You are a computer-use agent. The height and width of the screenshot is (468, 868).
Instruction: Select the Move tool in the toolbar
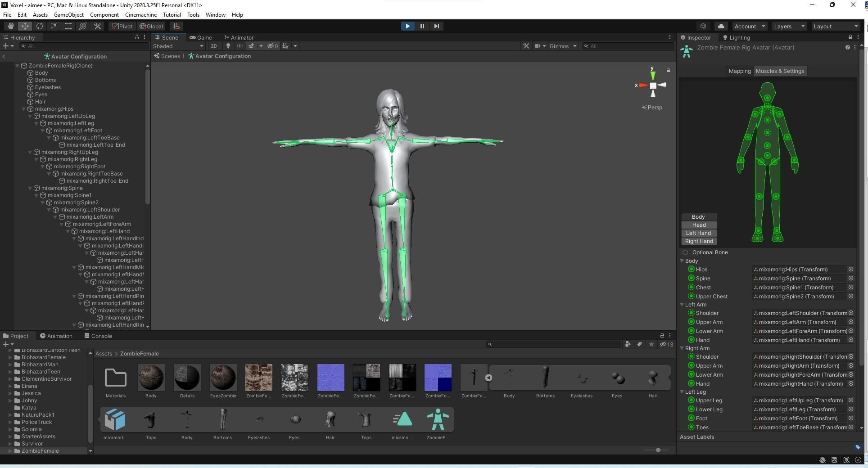point(25,26)
